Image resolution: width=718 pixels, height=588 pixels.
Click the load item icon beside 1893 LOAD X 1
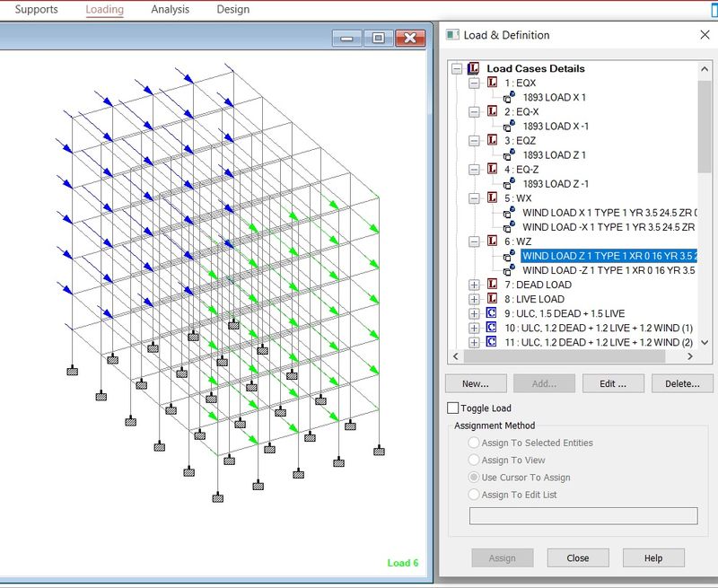pos(509,97)
